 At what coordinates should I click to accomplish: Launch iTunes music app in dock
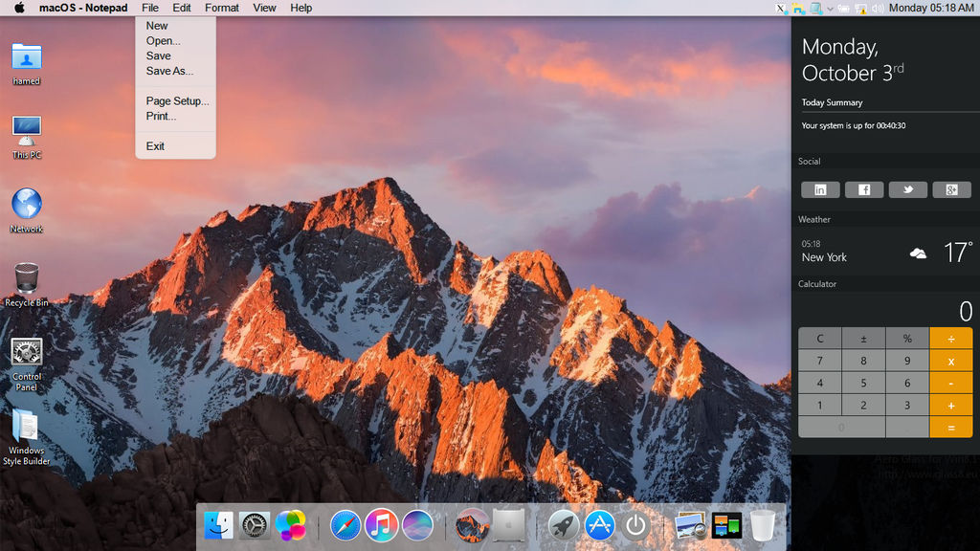click(381, 525)
